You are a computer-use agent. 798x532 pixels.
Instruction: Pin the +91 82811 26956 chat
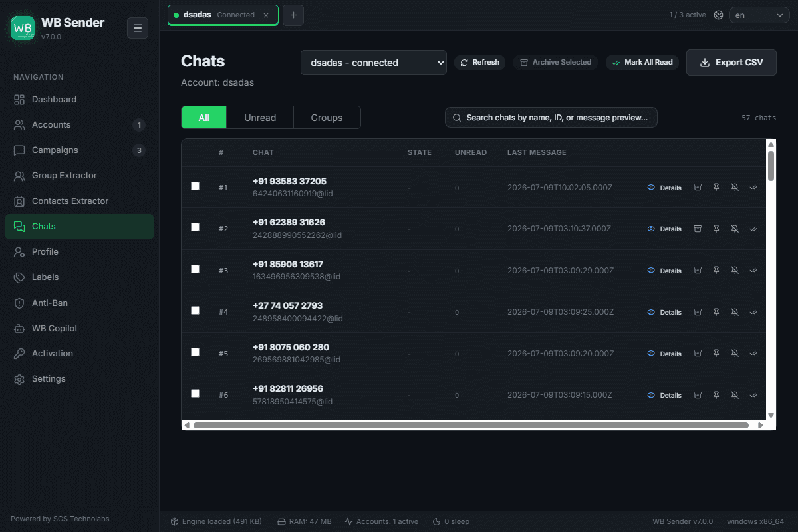[x=716, y=395]
